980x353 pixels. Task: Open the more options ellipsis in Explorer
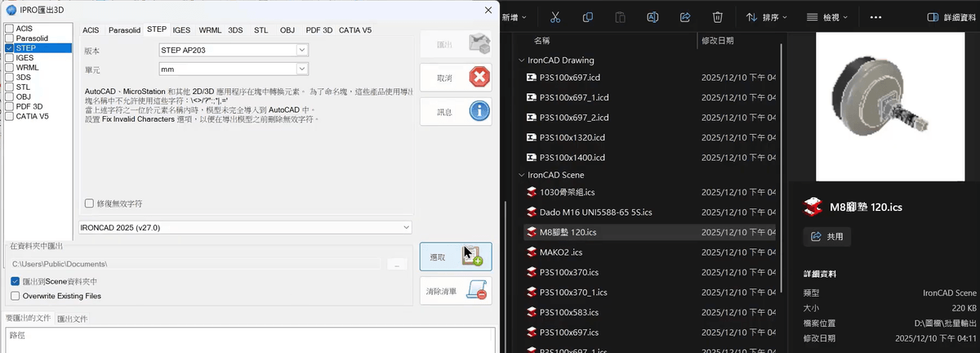click(875, 16)
